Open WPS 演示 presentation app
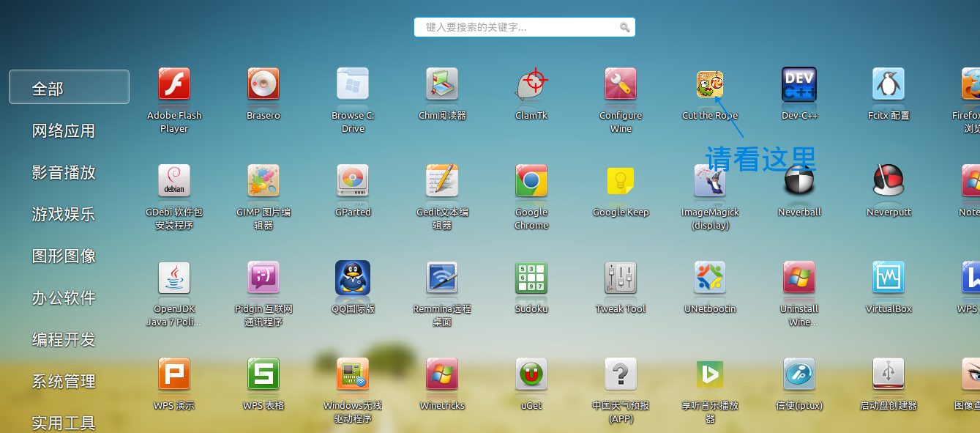This screenshot has height=433, width=980. coord(174,374)
